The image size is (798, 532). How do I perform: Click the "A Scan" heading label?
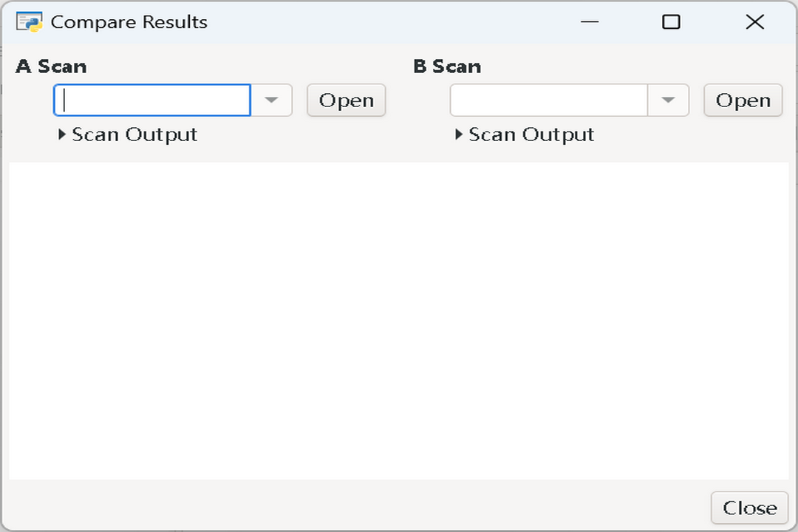click(51, 66)
